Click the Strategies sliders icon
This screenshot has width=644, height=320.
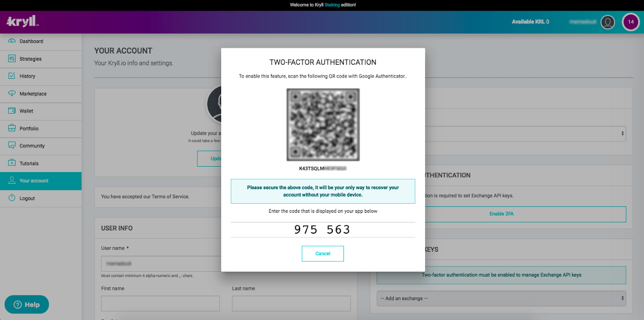click(x=12, y=59)
